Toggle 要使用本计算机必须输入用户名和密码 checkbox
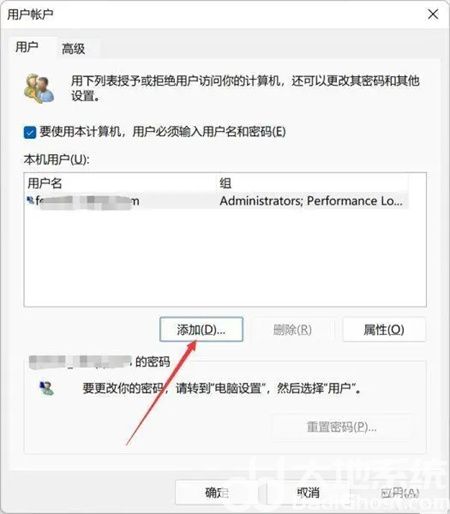 coord(30,132)
